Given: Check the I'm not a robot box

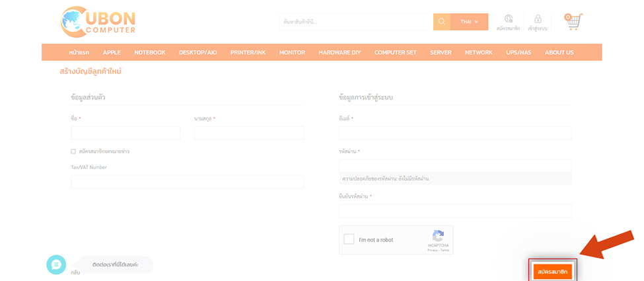Looking at the screenshot, I should click(x=349, y=239).
